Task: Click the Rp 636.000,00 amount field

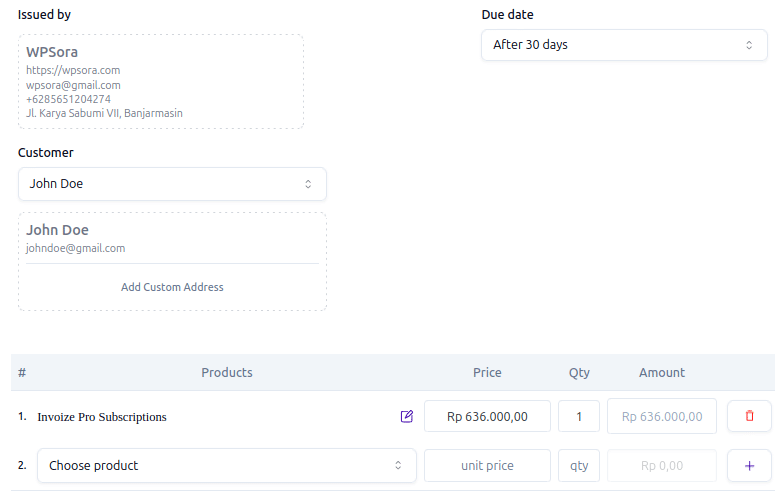Action: (x=661, y=416)
